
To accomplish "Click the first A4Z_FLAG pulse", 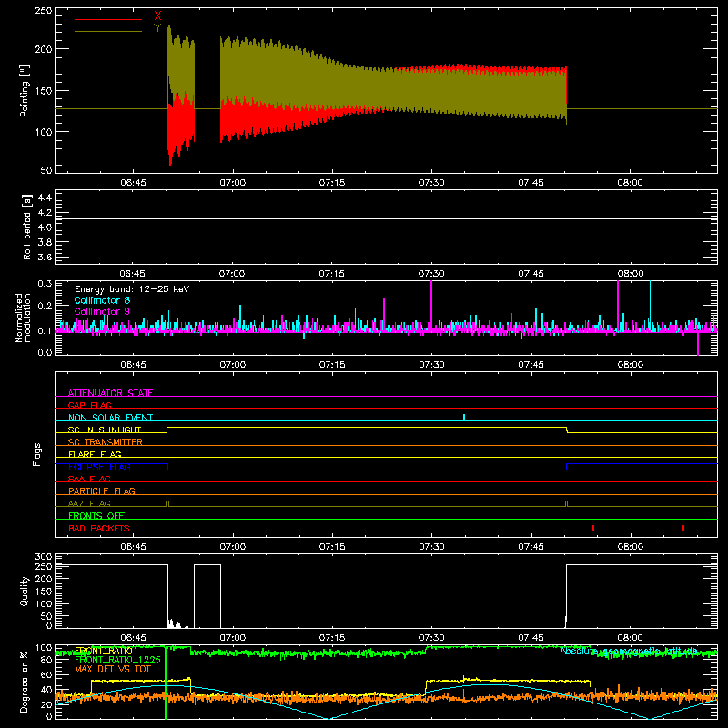I will [x=167, y=503].
